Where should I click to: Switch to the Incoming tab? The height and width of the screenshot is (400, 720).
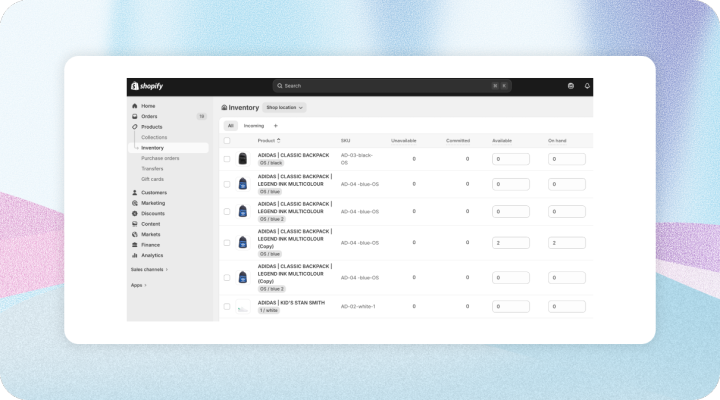(254, 126)
